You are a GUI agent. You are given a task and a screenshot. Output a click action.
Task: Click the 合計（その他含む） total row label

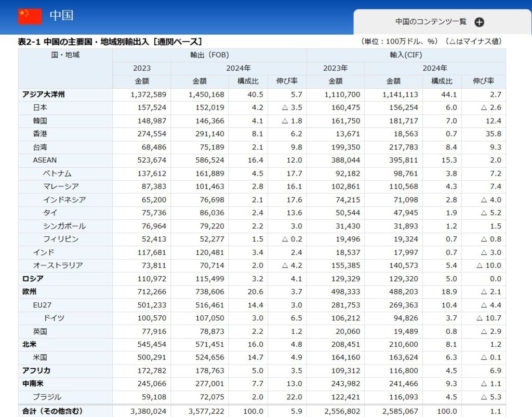(52, 411)
